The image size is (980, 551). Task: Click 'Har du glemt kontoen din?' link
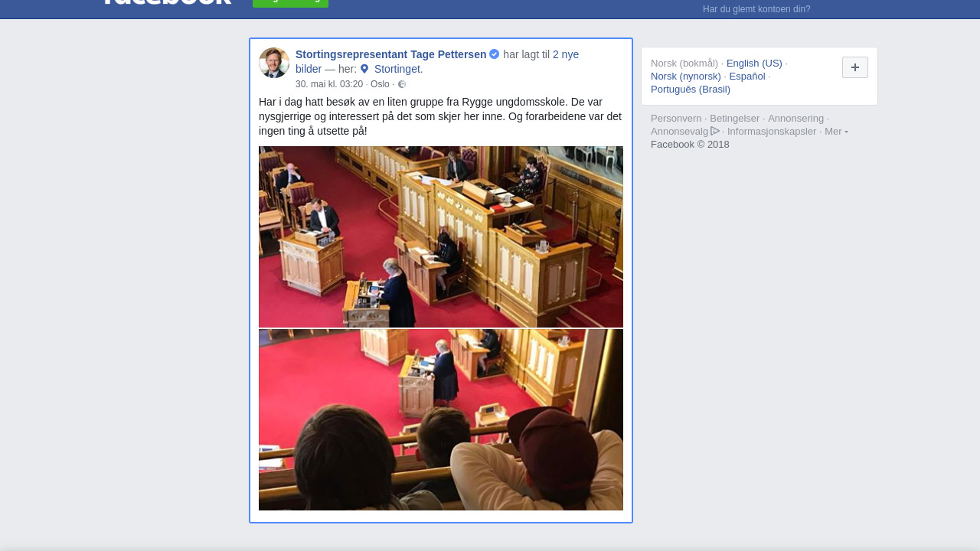(756, 9)
